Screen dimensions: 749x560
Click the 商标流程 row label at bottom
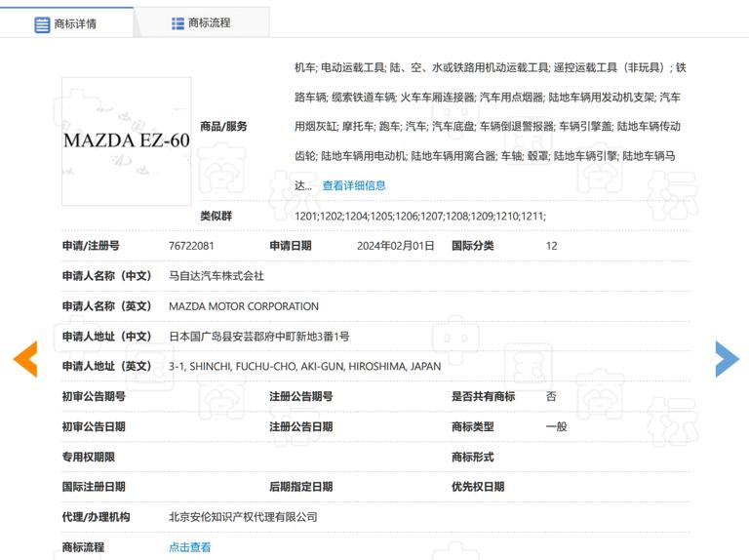pyautogui.click(x=83, y=547)
